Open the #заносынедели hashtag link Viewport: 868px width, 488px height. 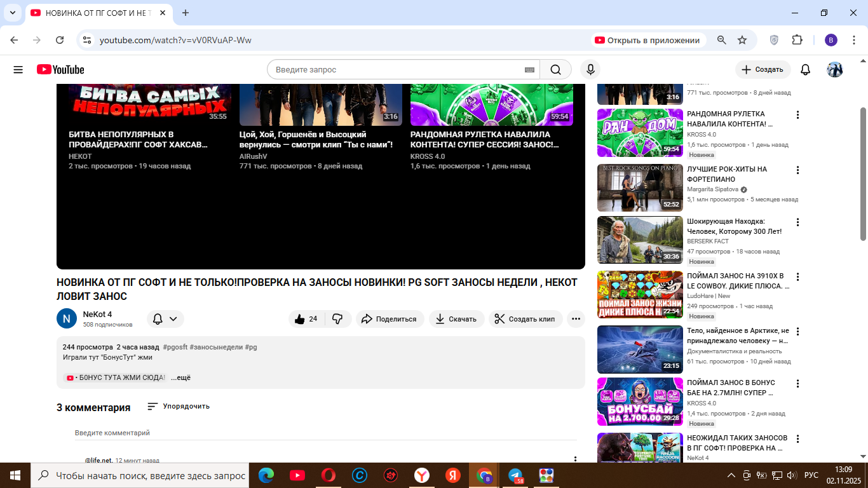pos(216,347)
